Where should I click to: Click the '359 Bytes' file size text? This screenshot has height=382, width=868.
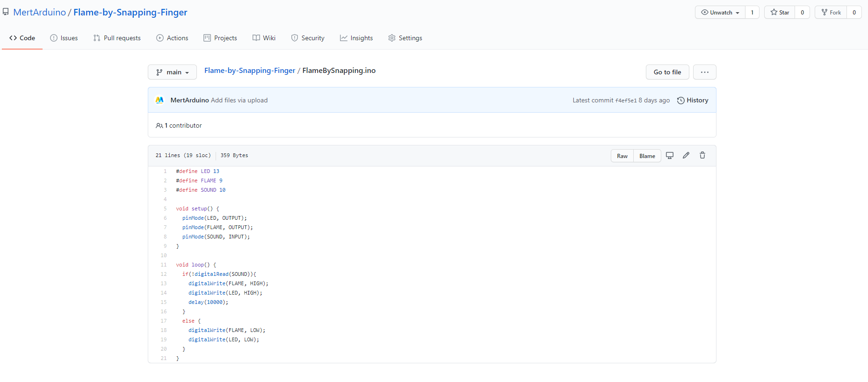234,155
